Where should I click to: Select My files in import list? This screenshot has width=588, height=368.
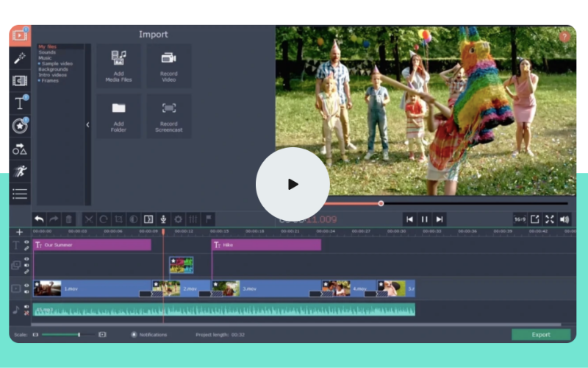point(47,46)
